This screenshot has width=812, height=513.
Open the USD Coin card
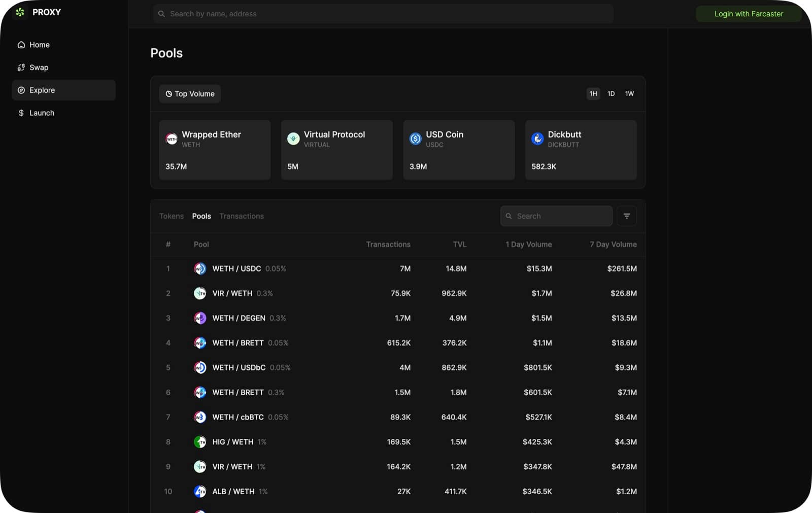coord(459,150)
